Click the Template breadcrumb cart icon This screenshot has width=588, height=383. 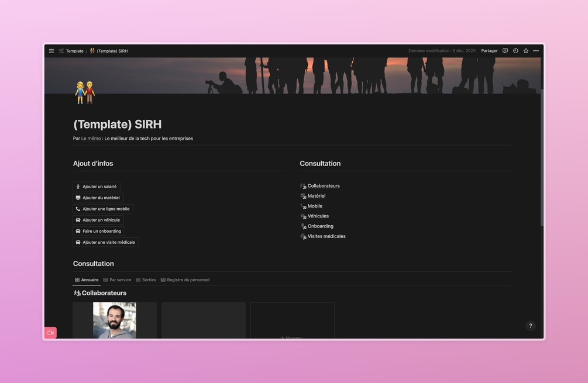(x=61, y=51)
